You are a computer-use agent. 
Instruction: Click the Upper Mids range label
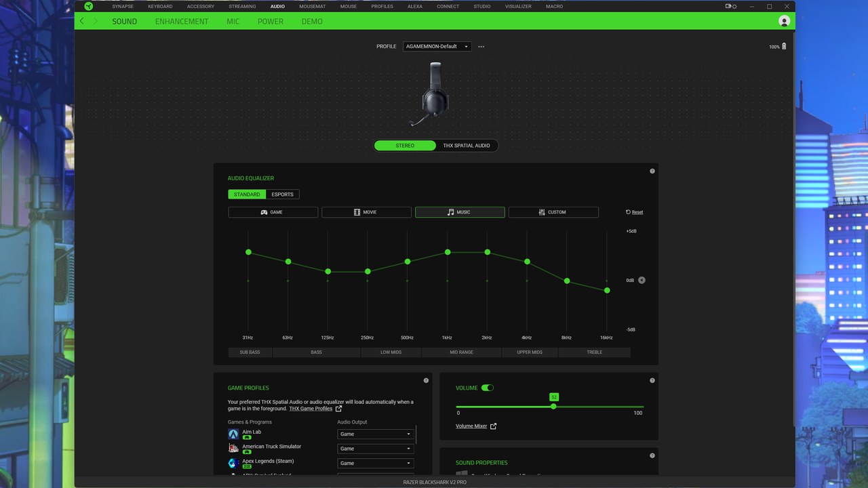530,352
